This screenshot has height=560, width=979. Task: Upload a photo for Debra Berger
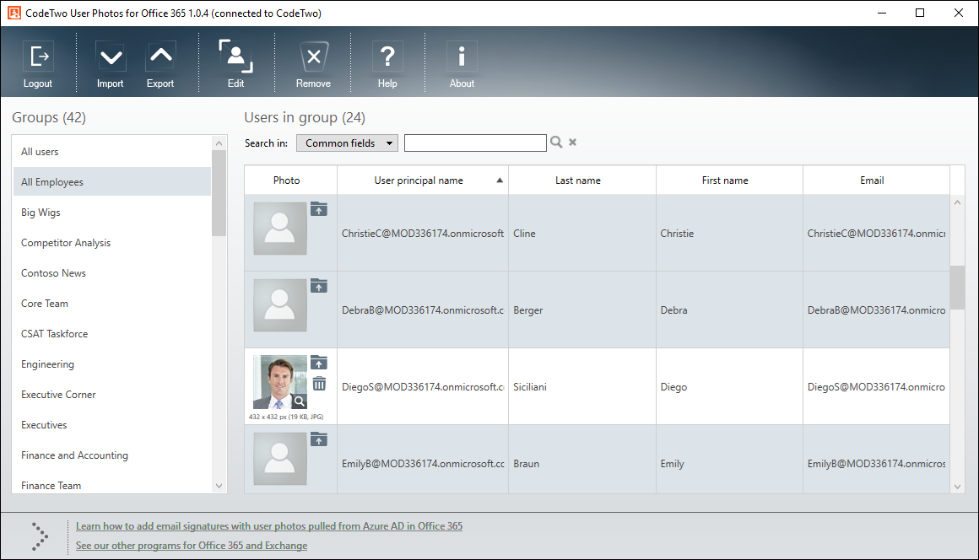tap(319, 286)
